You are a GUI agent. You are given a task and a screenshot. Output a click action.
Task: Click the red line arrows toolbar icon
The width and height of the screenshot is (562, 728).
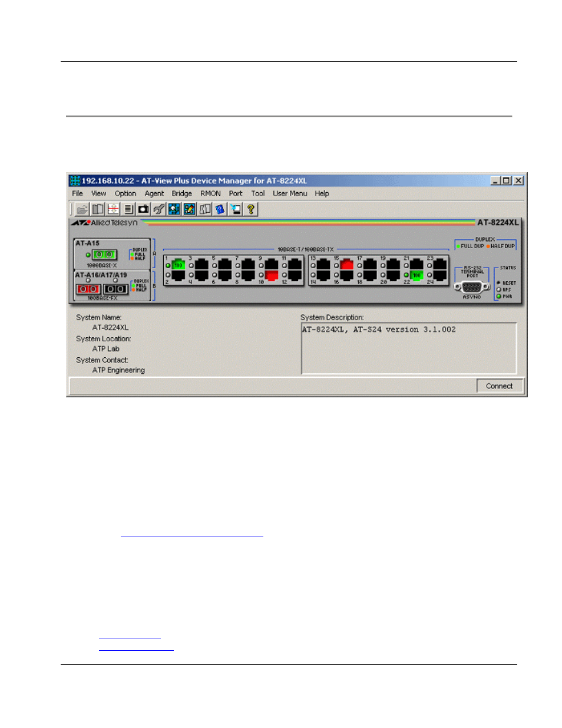tap(113, 209)
